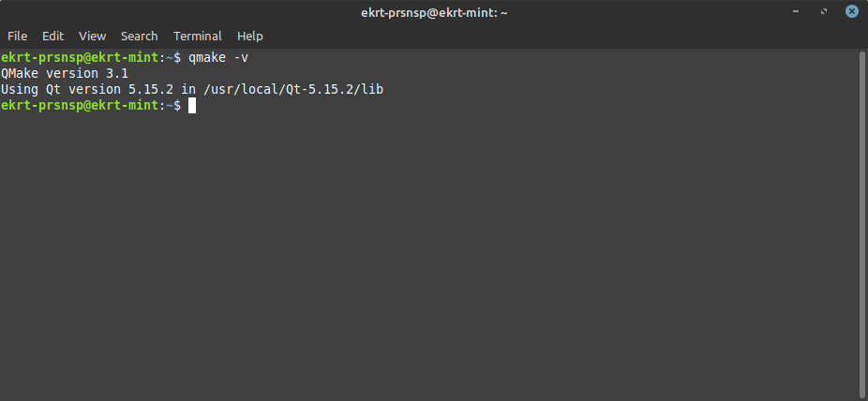Viewport: 868px width, 401px height.
Task: Click the vertical scrollbar on the right edge
Action: tap(861, 223)
